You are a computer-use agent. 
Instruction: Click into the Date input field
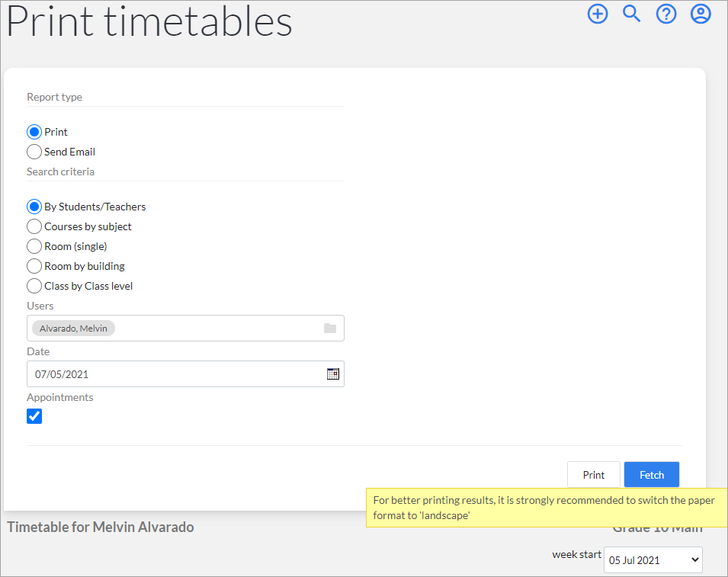pyautogui.click(x=176, y=373)
